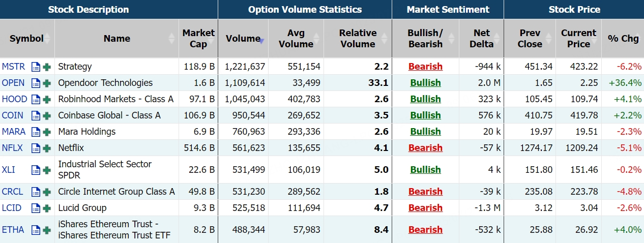Open the document icon for MSTR
The image size is (644, 243).
36,67
